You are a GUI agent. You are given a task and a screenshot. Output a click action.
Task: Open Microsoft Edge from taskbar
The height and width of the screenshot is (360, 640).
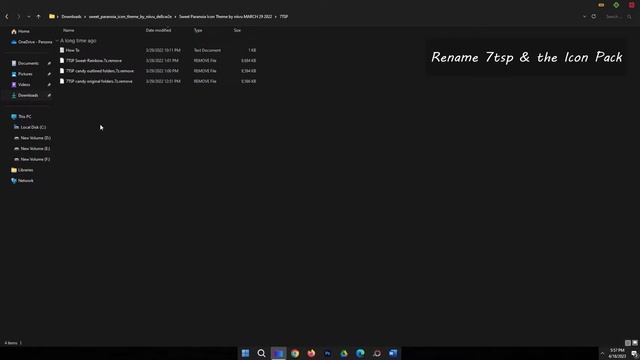[360, 353]
